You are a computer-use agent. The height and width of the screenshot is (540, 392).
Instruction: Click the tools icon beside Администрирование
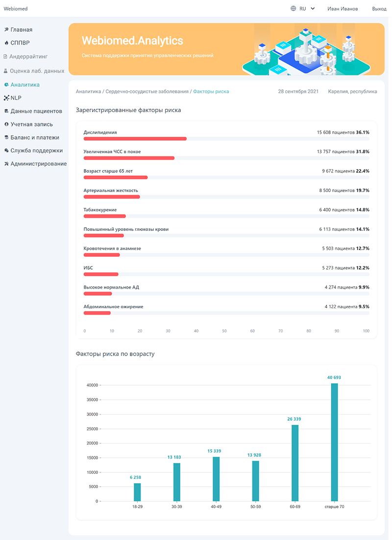(x=6, y=164)
